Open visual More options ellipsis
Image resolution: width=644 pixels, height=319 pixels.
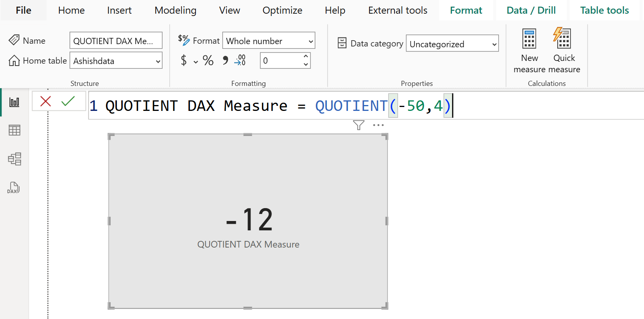[x=378, y=125]
